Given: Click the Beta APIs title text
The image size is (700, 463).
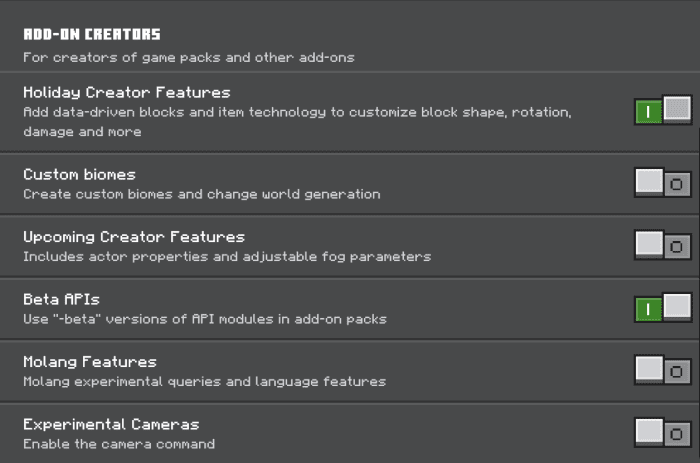Looking at the screenshot, I should coord(61,299).
